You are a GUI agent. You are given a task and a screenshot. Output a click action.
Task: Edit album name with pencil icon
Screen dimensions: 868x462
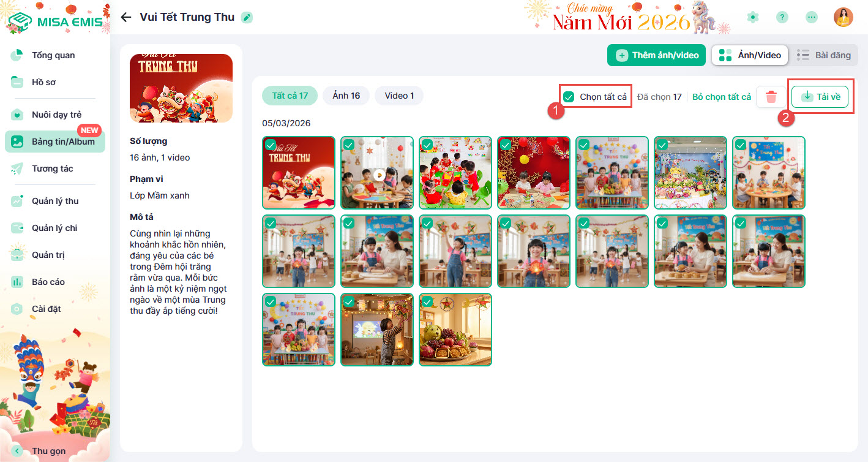247,17
